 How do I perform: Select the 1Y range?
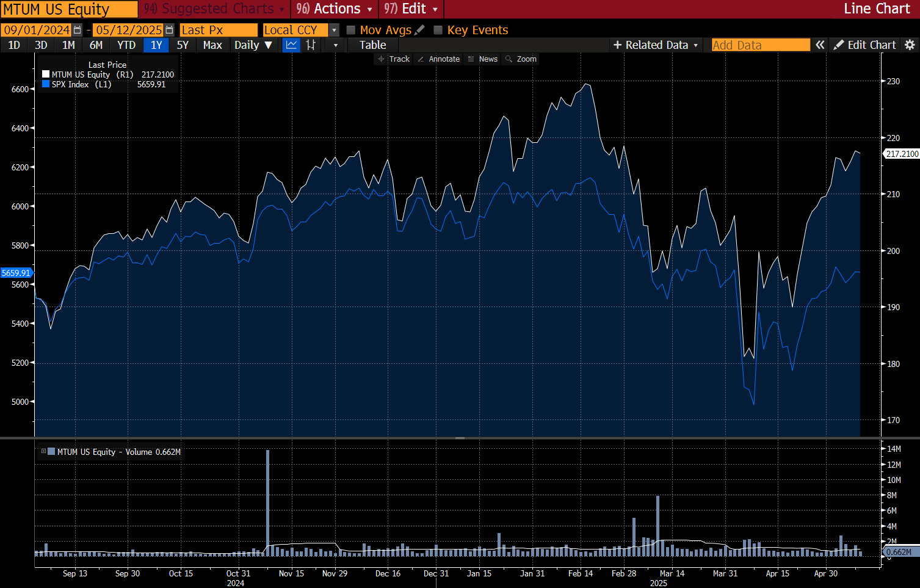pyautogui.click(x=156, y=45)
